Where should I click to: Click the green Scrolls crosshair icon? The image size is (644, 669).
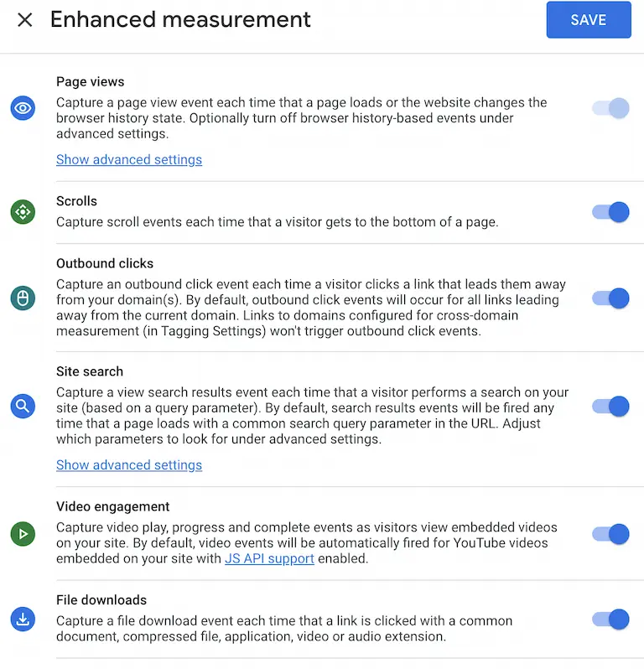click(23, 212)
